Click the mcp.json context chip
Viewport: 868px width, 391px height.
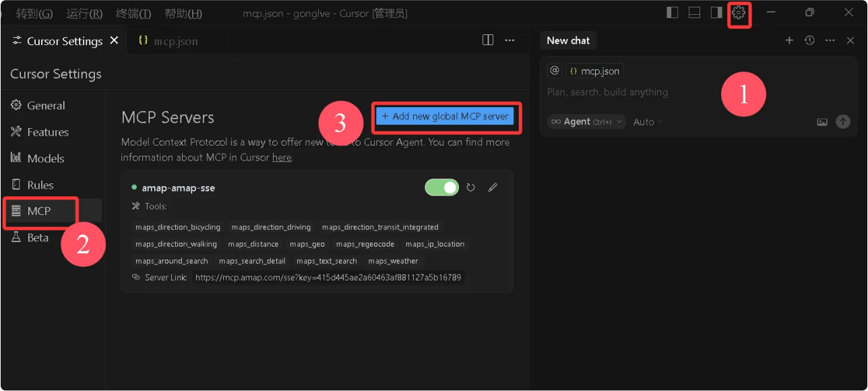(x=594, y=71)
